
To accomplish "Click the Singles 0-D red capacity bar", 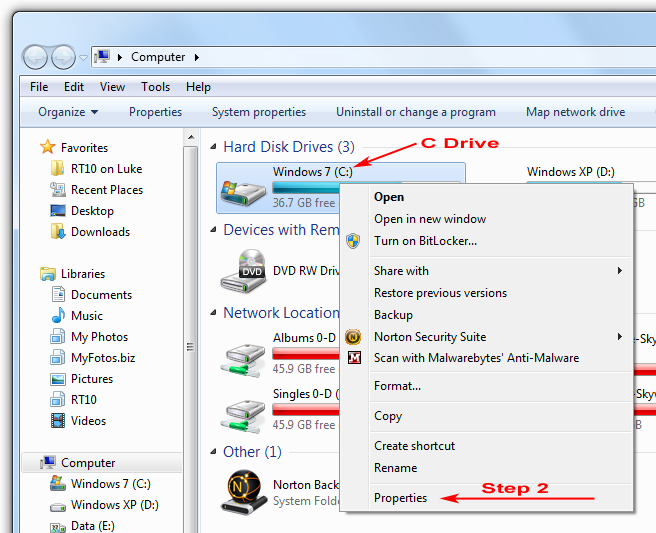I will [x=306, y=410].
